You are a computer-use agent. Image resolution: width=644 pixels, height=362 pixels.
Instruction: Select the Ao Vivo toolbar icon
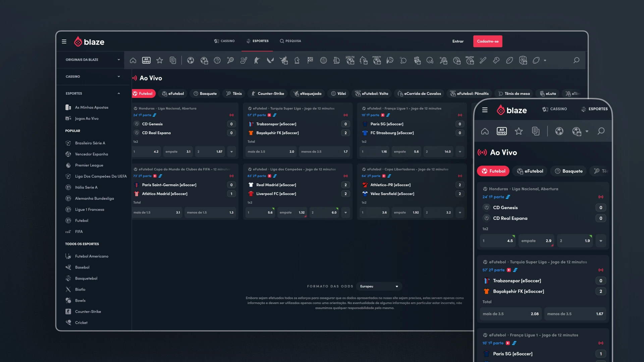pyautogui.click(x=146, y=60)
